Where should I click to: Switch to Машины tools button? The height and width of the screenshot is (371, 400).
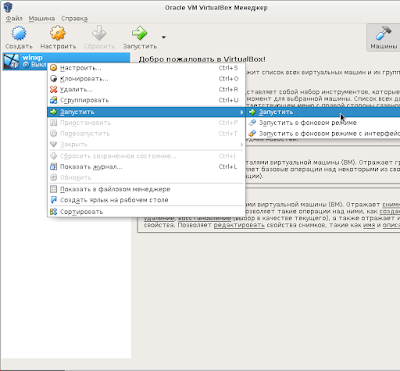pyautogui.click(x=383, y=37)
